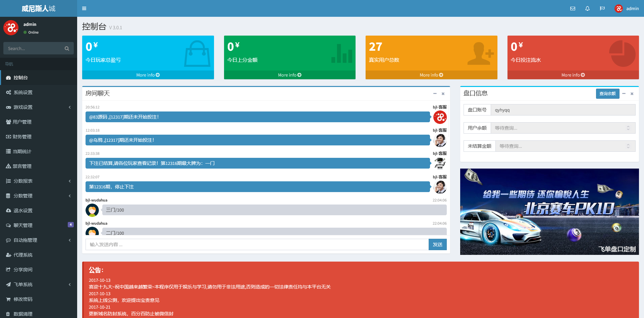The height and width of the screenshot is (318, 644).
Task: Open 系统设置 in sidebar
Action: [x=39, y=92]
